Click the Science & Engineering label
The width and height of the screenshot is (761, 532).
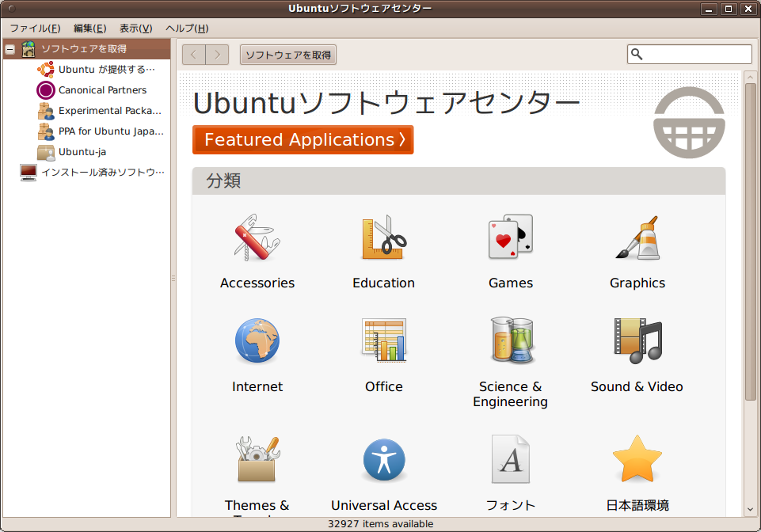point(511,394)
